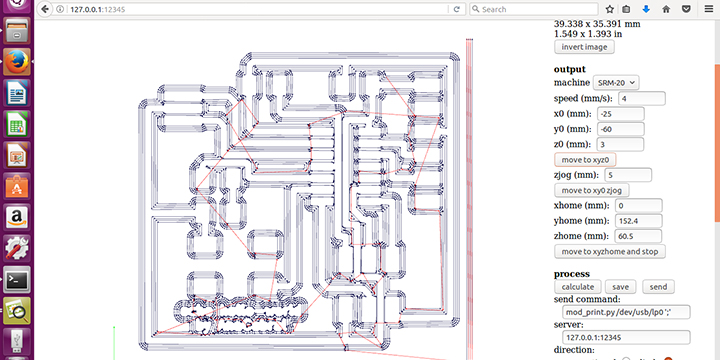Click the yhome (mm) input field
This screenshot has width=720, height=360.
(639, 221)
